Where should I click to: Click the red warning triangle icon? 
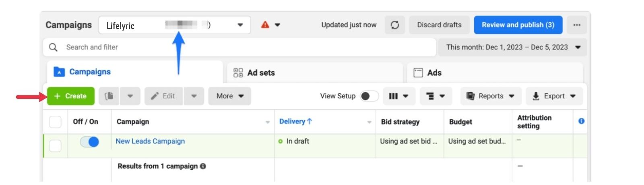265,25
